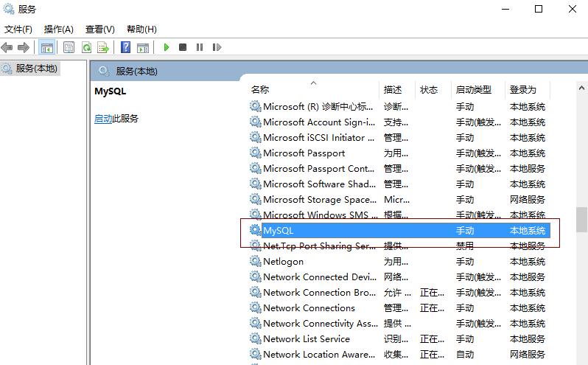Click the 启动 link to start MySQL
Image resolution: width=588 pixels, height=365 pixels.
point(103,119)
